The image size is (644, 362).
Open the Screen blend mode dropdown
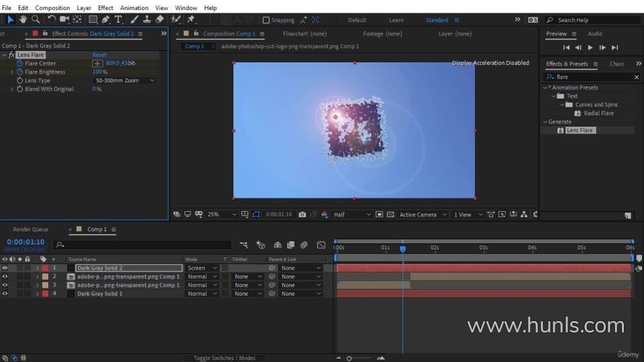click(202, 267)
